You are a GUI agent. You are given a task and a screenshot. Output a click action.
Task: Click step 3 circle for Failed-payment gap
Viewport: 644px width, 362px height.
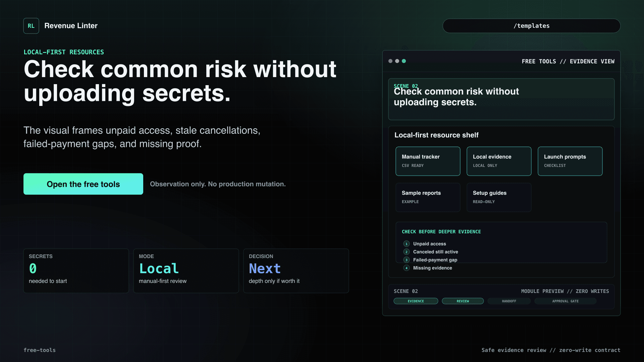coord(407,260)
